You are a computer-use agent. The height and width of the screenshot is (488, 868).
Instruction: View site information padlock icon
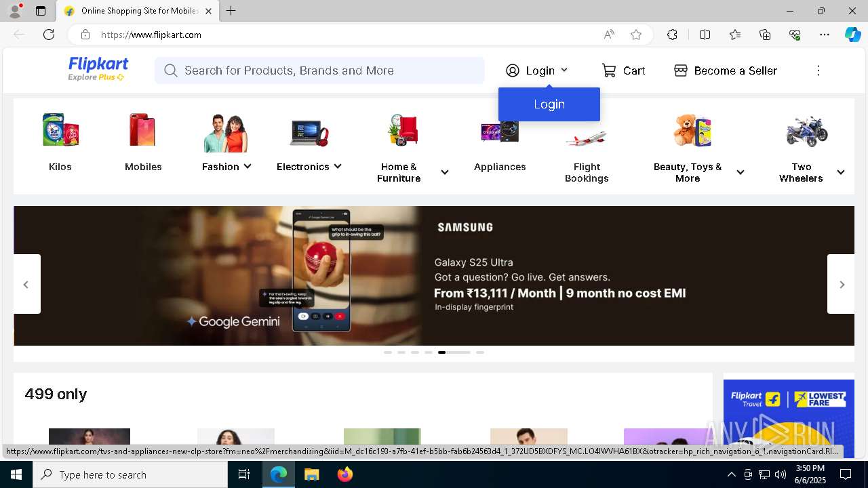(85, 35)
